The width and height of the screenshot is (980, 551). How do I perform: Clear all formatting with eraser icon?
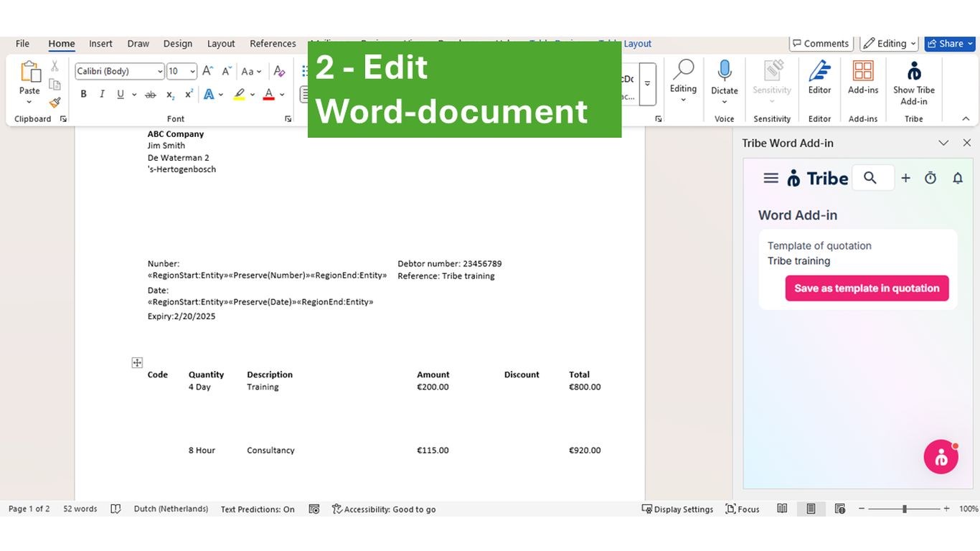280,71
